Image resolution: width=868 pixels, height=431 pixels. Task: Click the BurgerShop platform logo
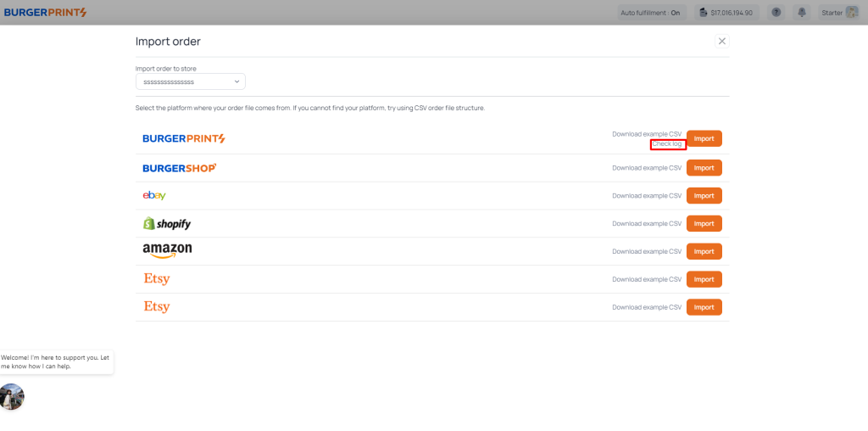point(180,168)
